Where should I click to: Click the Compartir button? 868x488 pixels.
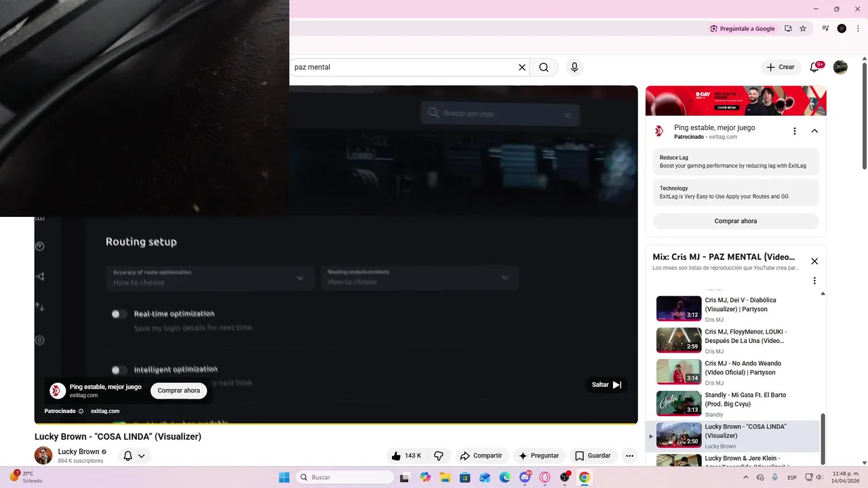point(480,455)
